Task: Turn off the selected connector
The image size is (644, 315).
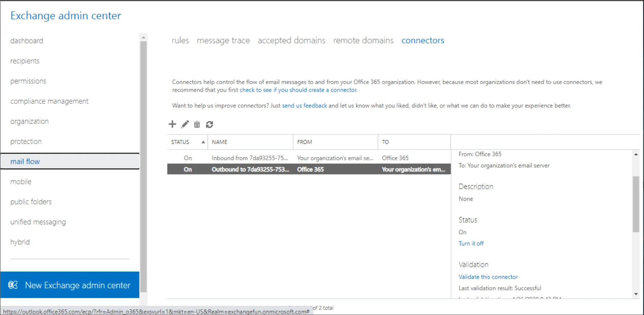Action: click(471, 244)
